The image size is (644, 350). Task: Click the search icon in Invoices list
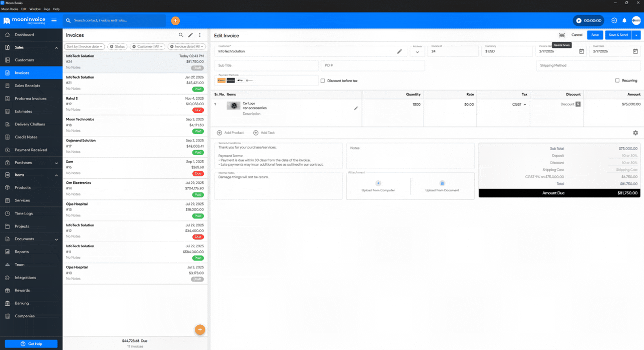click(181, 35)
